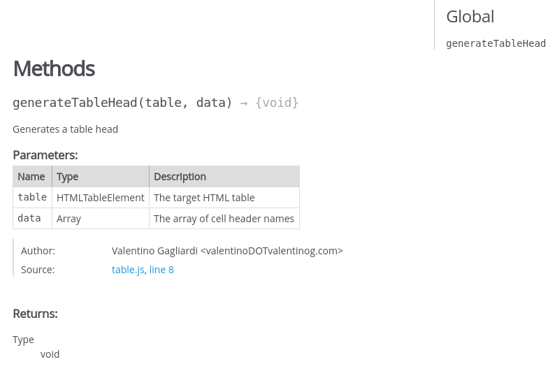Click the Parameters: subheading
557x392 pixels.
tap(45, 155)
